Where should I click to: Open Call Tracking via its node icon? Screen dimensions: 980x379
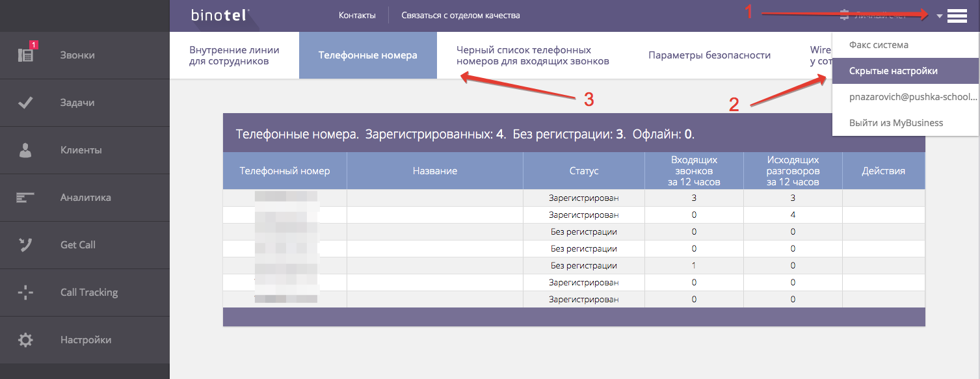tap(26, 292)
